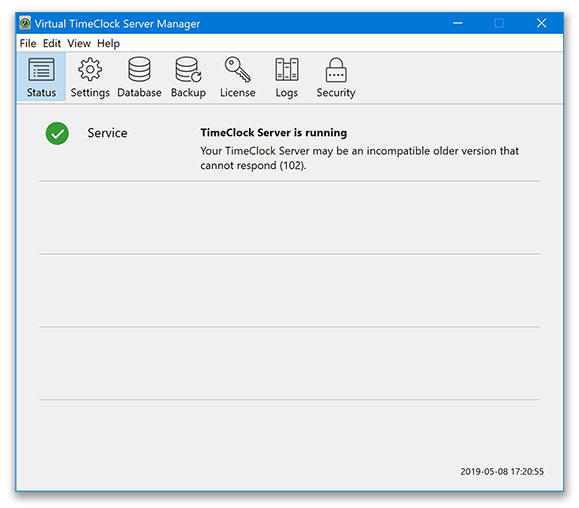
Task: Open the Database panel
Action: 139,77
